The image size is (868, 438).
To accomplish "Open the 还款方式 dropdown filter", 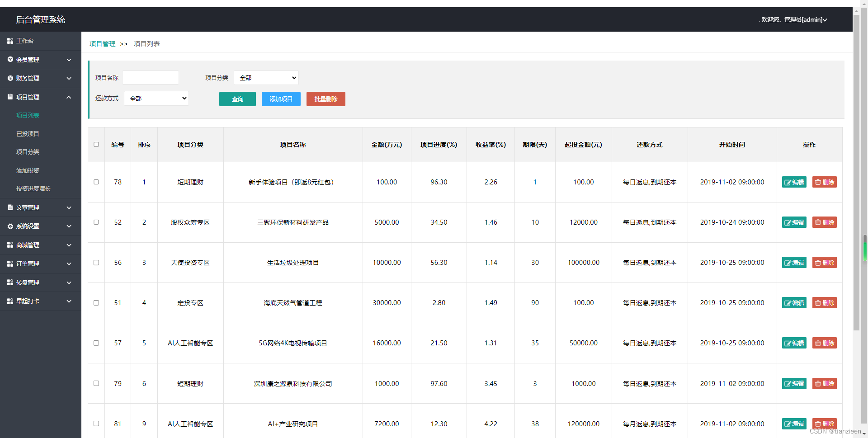I will 156,98.
